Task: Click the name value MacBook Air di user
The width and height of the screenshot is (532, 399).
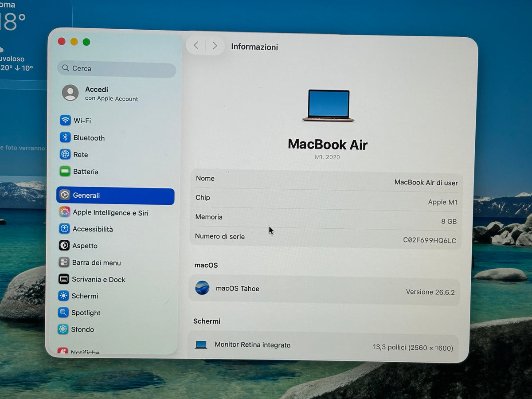Action: 426,183
